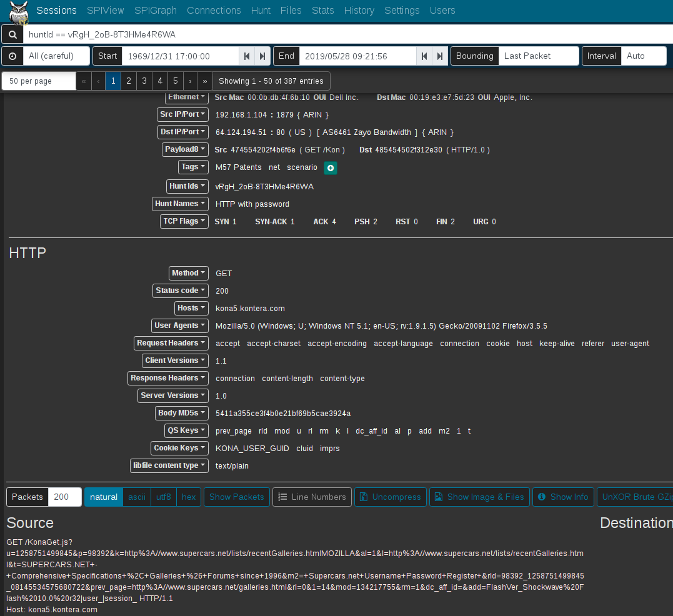Image resolution: width=673 pixels, height=616 pixels.
Task: Toggle Line Numbers display
Action: point(312,497)
